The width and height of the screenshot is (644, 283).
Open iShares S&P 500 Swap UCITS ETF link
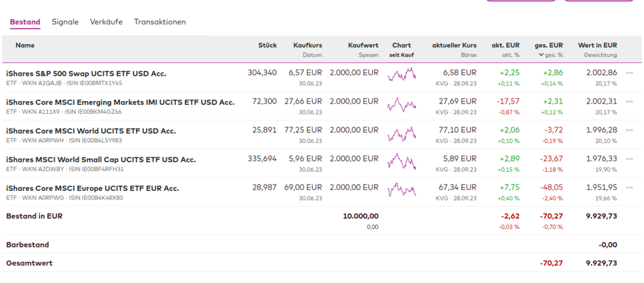[86, 73]
